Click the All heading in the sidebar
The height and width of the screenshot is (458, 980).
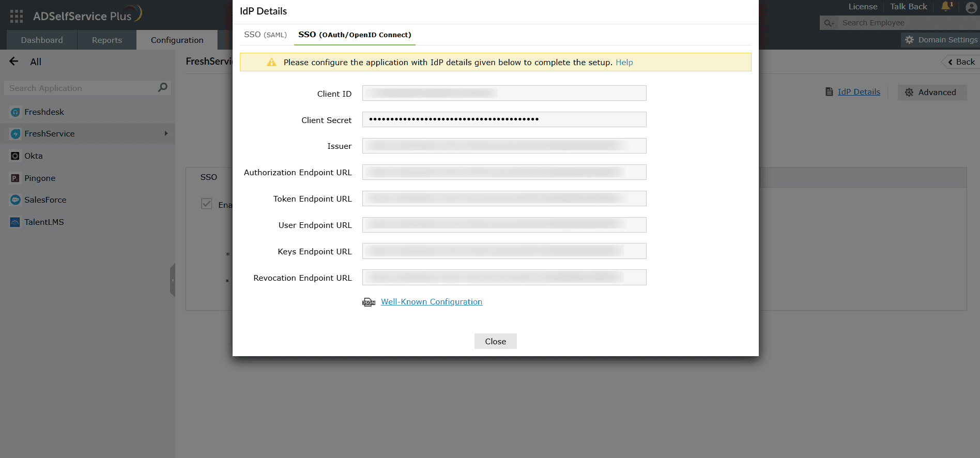pos(36,62)
